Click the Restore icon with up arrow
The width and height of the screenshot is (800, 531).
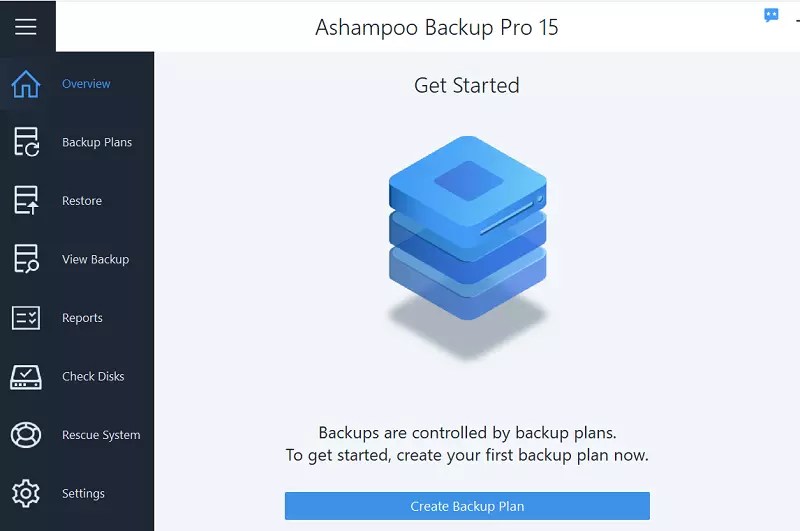point(26,200)
